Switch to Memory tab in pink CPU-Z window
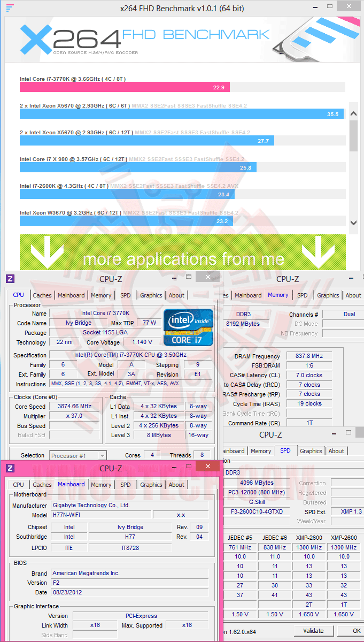 coord(101,485)
